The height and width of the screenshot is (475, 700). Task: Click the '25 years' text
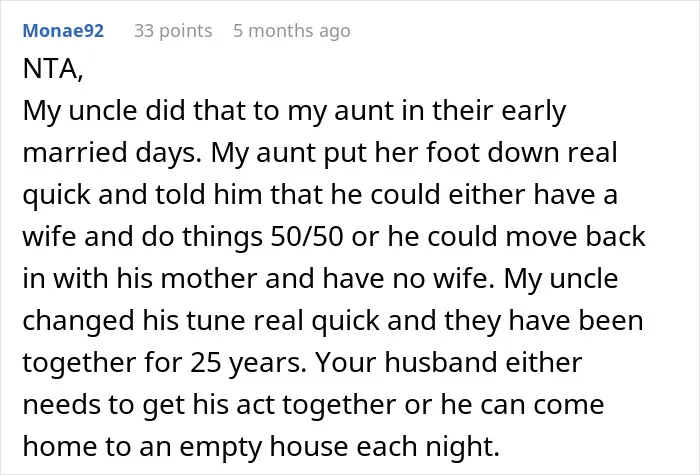pyautogui.click(x=248, y=362)
